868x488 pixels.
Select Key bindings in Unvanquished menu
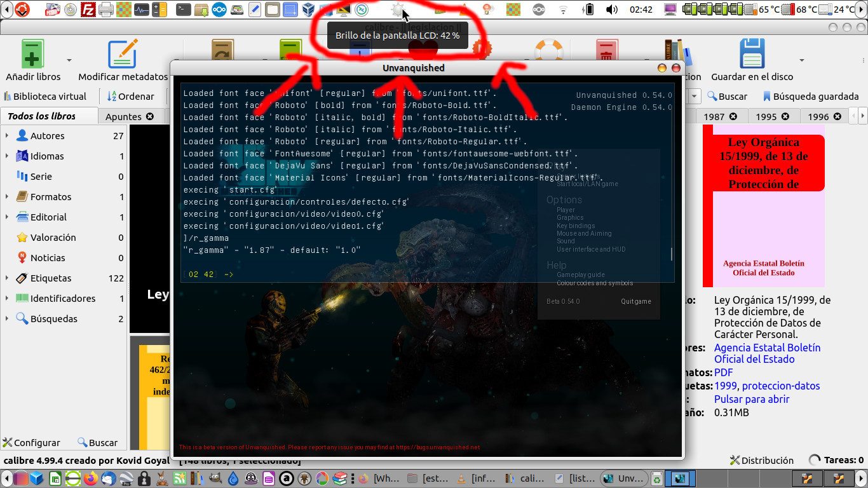coord(576,226)
